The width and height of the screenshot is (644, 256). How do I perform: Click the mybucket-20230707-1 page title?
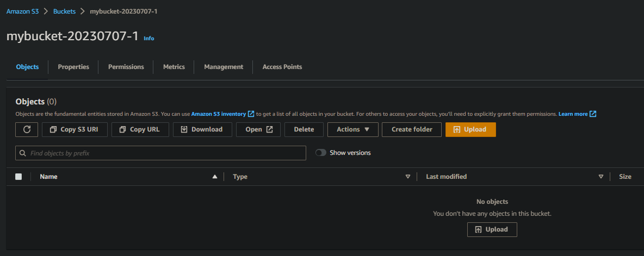(x=72, y=36)
